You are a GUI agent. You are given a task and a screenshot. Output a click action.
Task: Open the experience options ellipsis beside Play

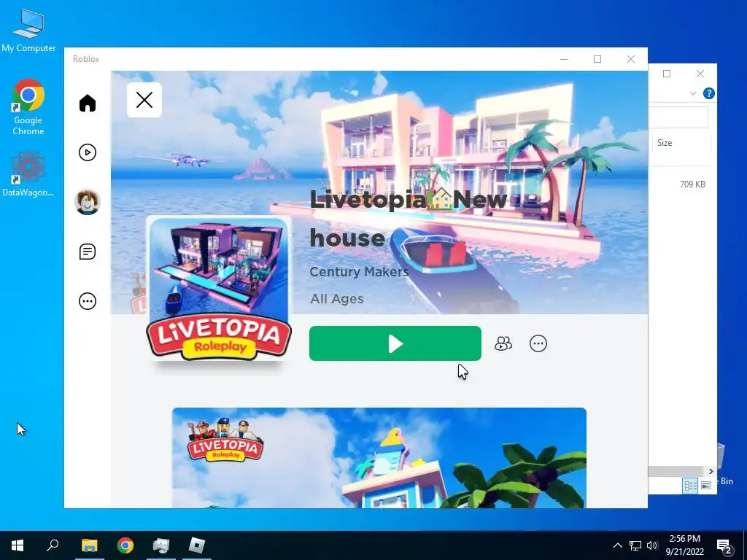coord(538,343)
